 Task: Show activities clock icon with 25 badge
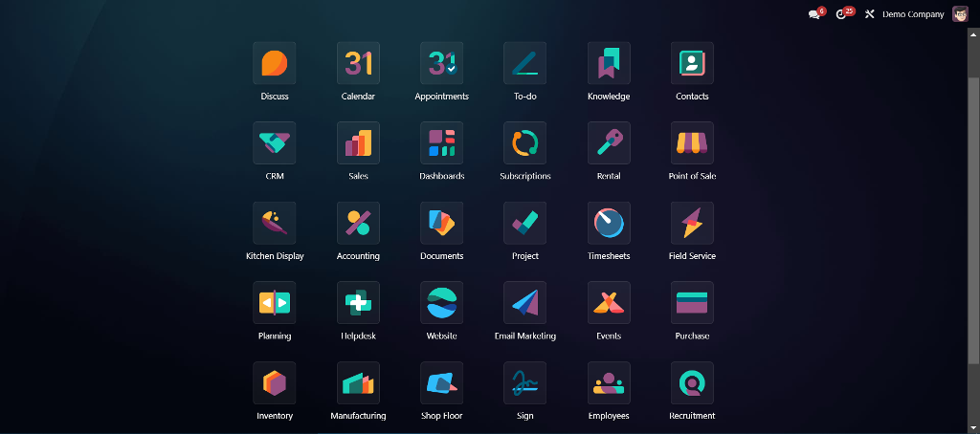coord(841,14)
